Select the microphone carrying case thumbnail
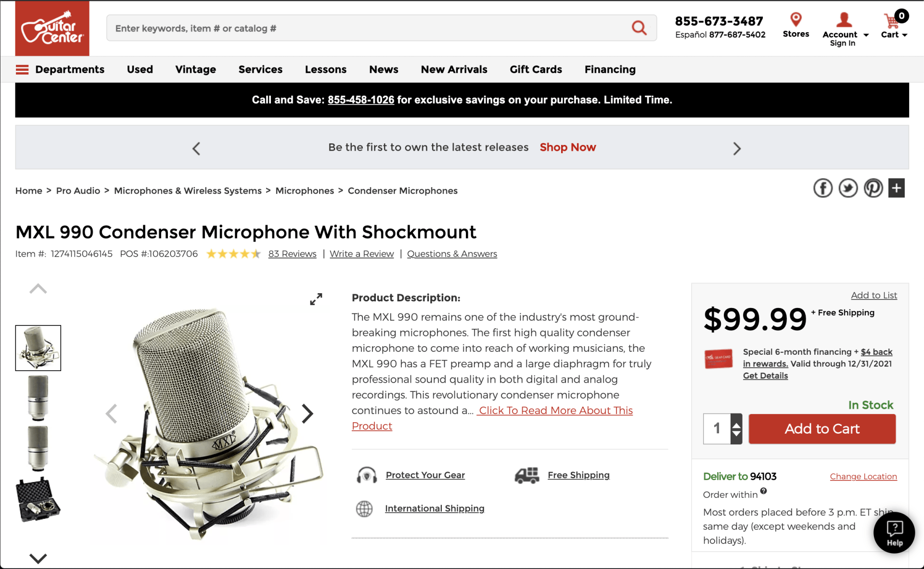This screenshot has width=924, height=569. pos(38,500)
